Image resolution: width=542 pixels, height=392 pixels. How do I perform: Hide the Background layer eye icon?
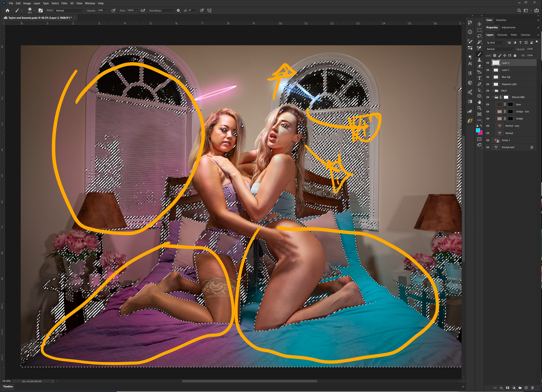click(x=488, y=147)
